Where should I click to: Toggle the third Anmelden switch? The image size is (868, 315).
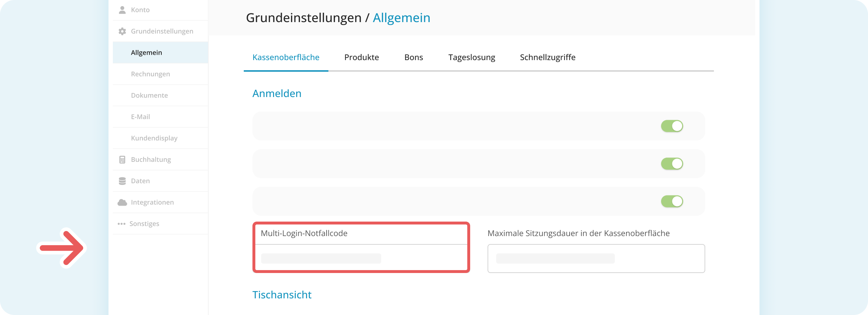pyautogui.click(x=672, y=201)
